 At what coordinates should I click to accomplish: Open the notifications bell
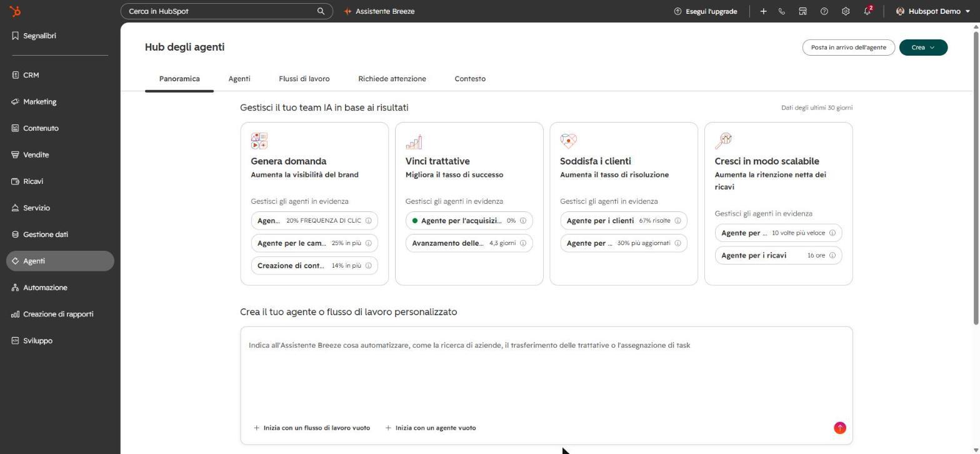[867, 11]
